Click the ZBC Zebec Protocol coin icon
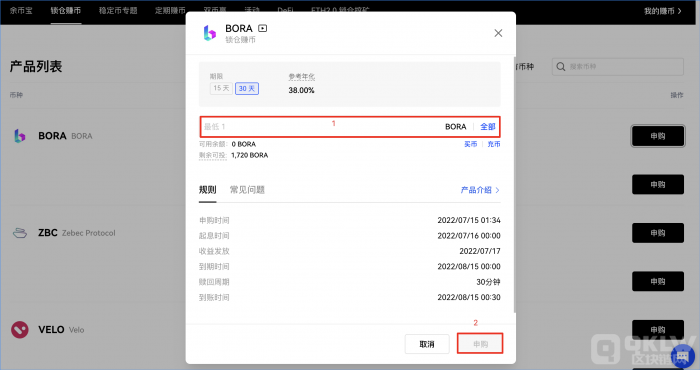Viewport: 700px width, 370px height. pos(20,233)
